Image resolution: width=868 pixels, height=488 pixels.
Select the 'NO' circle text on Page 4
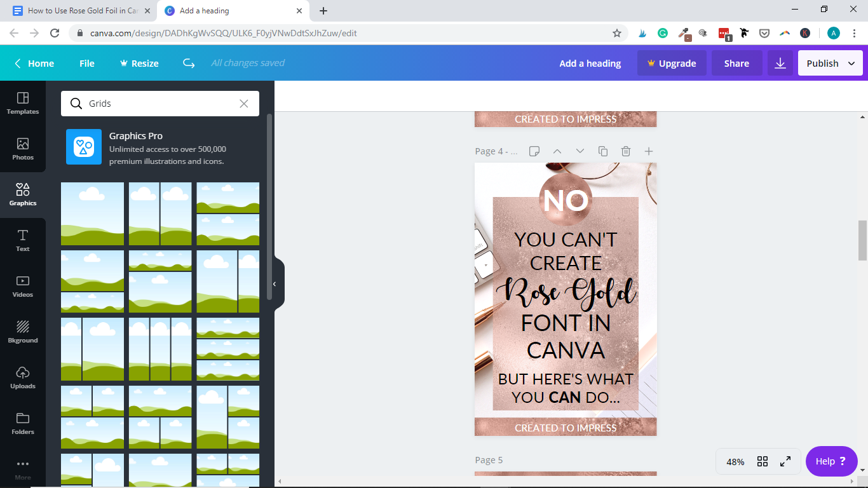[566, 201]
